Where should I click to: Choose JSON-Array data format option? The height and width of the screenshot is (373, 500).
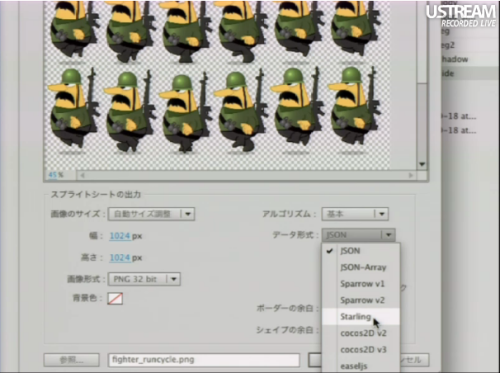[361, 267]
